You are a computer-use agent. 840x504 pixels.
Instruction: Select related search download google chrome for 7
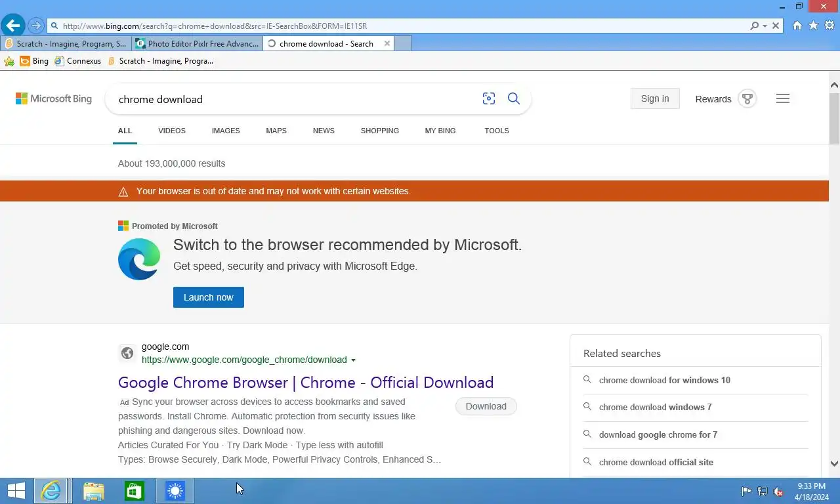point(658,434)
